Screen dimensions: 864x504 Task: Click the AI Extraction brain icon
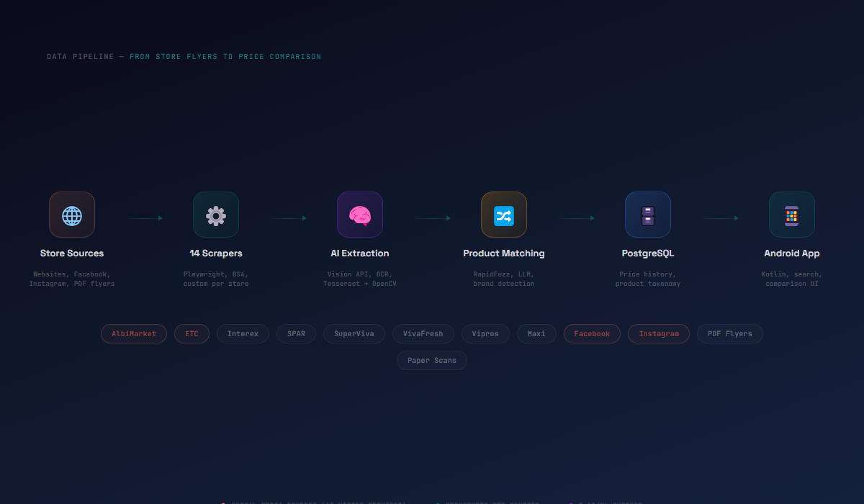(360, 215)
